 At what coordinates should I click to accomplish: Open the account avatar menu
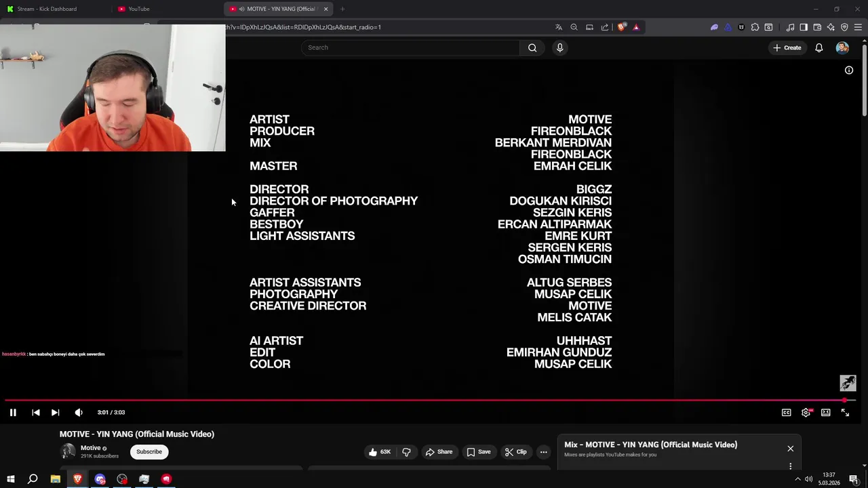pyautogui.click(x=842, y=47)
